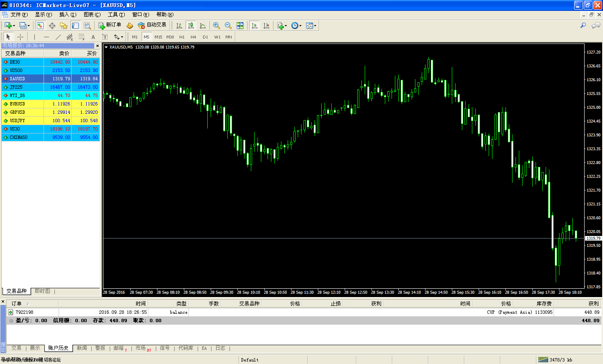Screen dimensions: 603x364
Task: Select XAUUSD row in Market Watch
Action: pos(51,79)
